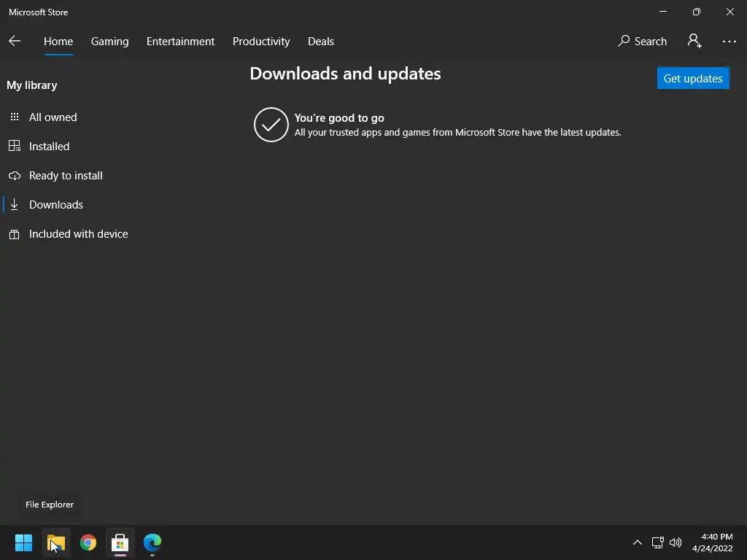Open the Windows Start menu

point(23,542)
